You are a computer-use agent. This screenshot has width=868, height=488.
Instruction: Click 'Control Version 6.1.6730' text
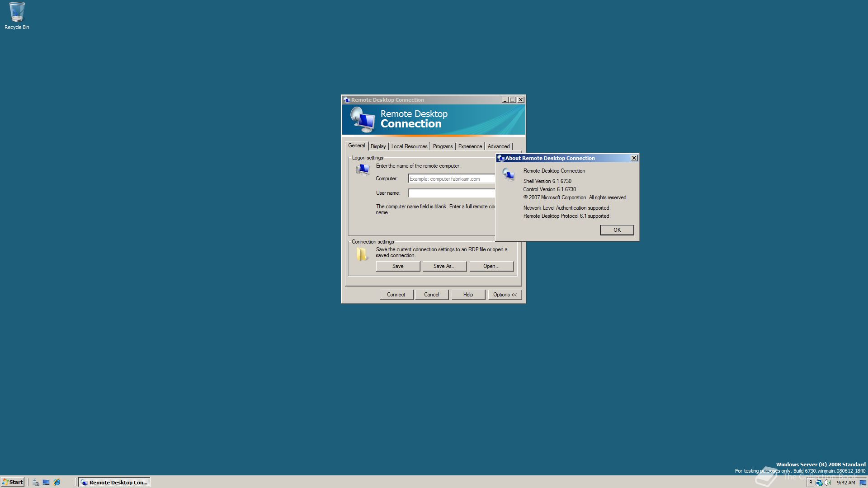click(x=549, y=189)
